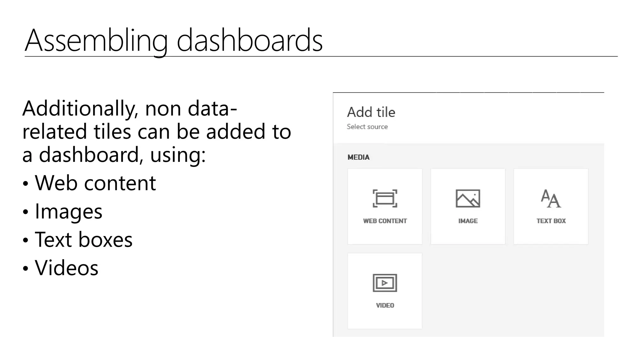Screen dimensions: 644x362
Task: Pick the Video play icon tile
Action: [x=385, y=283]
